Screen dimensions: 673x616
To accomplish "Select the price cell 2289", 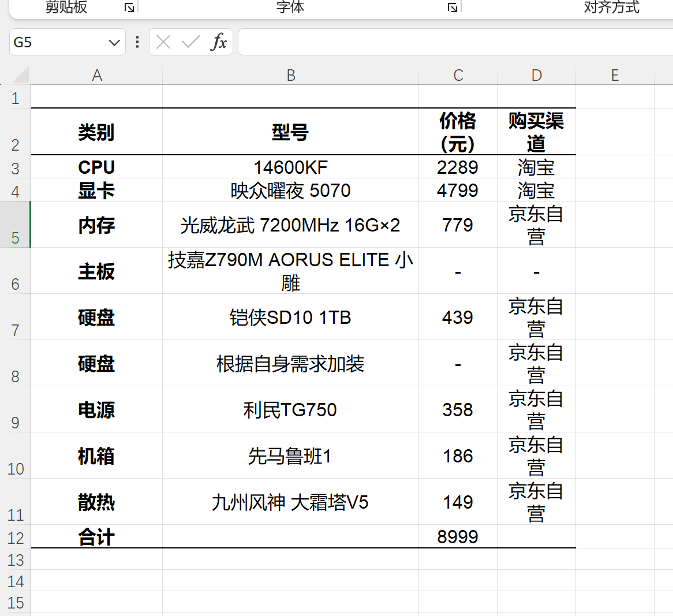I will point(458,166).
